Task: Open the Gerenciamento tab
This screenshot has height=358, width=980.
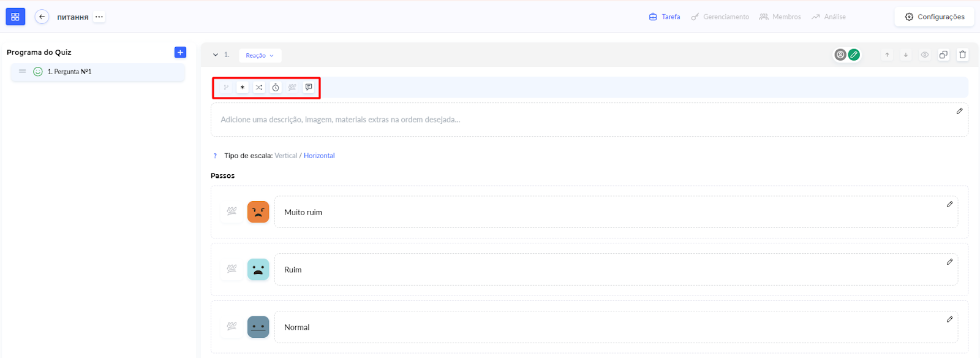Action: coord(720,17)
